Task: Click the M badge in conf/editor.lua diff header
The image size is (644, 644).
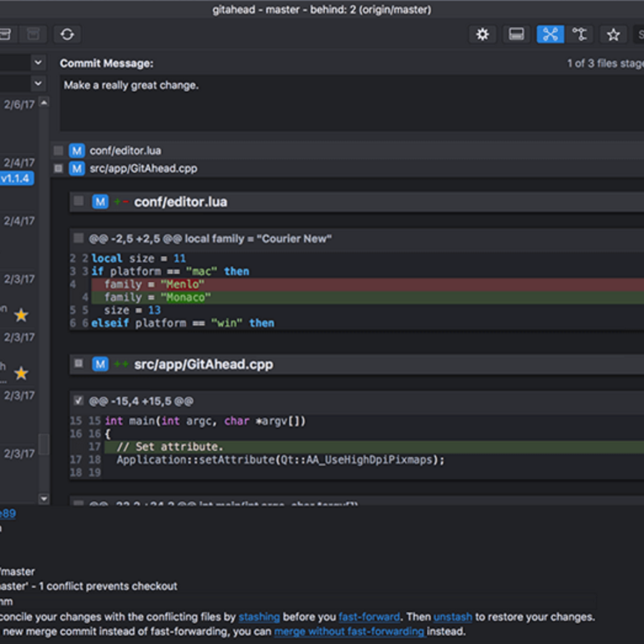Action: pyautogui.click(x=100, y=202)
